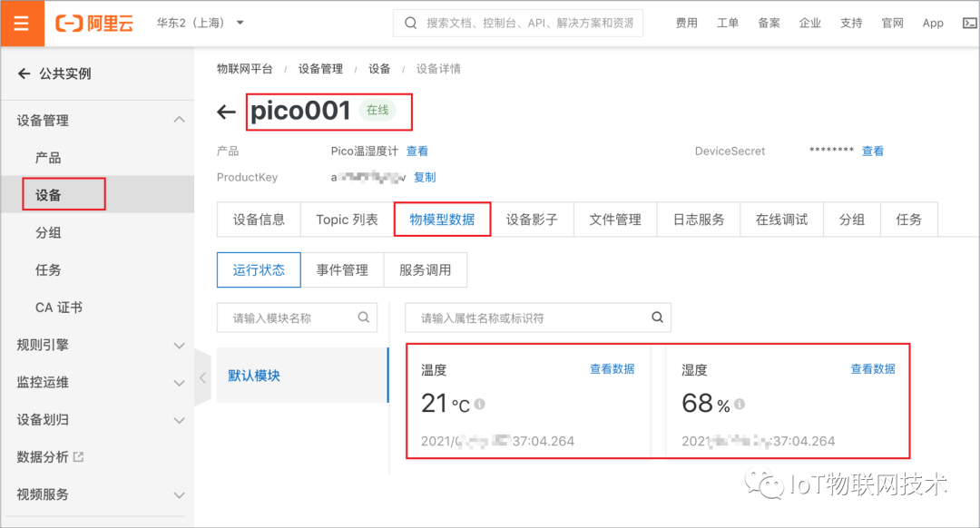The image size is (980, 528).
Task: Click 物联网平台 in the breadcrumb
Action: point(244,69)
